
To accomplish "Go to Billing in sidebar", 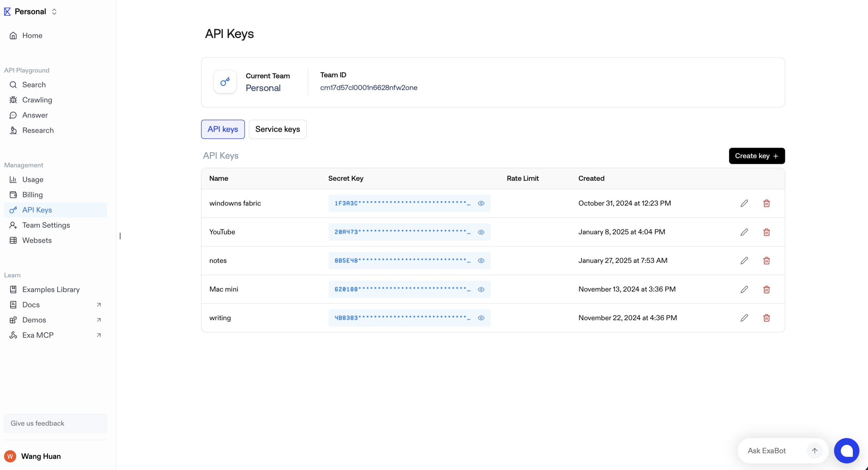I will [32, 195].
